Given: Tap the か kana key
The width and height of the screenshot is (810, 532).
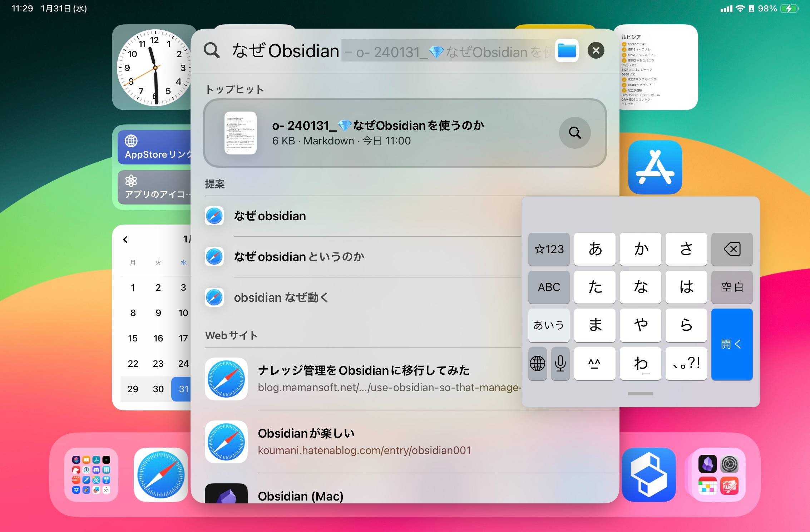Looking at the screenshot, I should [641, 249].
